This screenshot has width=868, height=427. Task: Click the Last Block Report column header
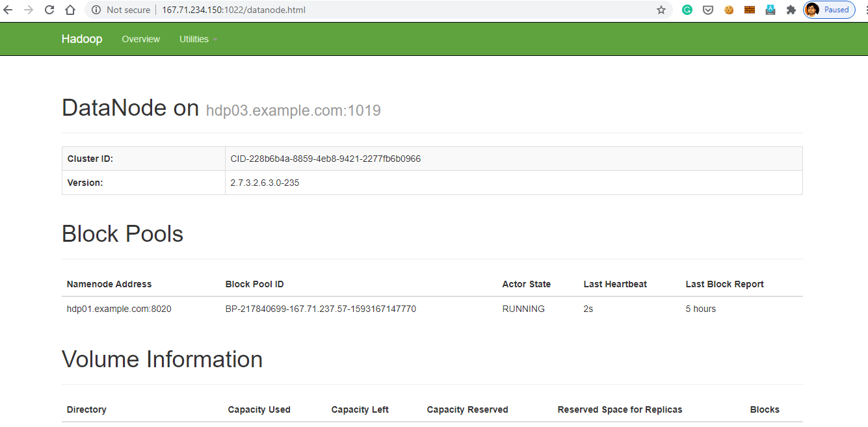tap(724, 284)
